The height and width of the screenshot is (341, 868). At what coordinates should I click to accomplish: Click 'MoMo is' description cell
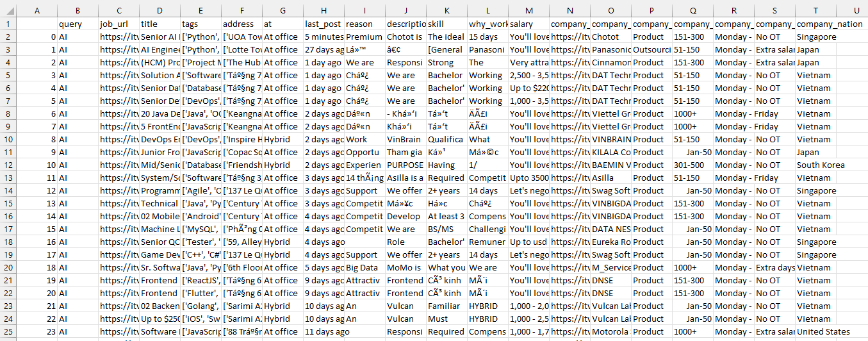pyautogui.click(x=405, y=267)
